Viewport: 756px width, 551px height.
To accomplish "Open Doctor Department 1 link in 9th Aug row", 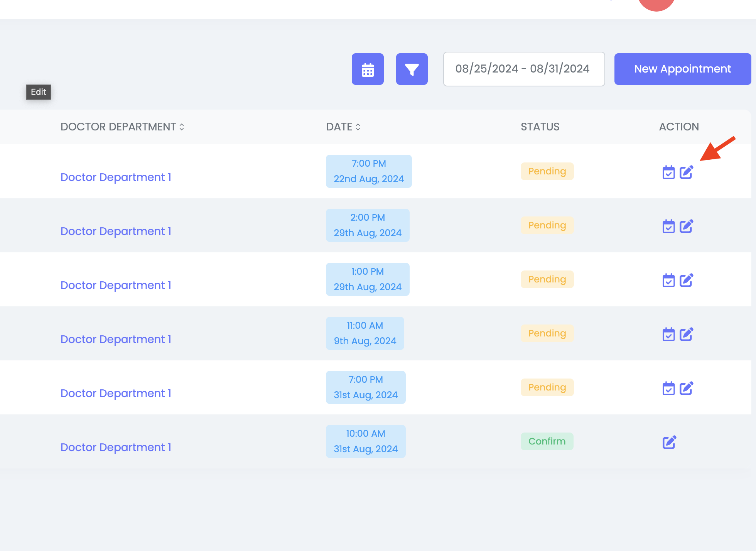I will pyautogui.click(x=116, y=339).
